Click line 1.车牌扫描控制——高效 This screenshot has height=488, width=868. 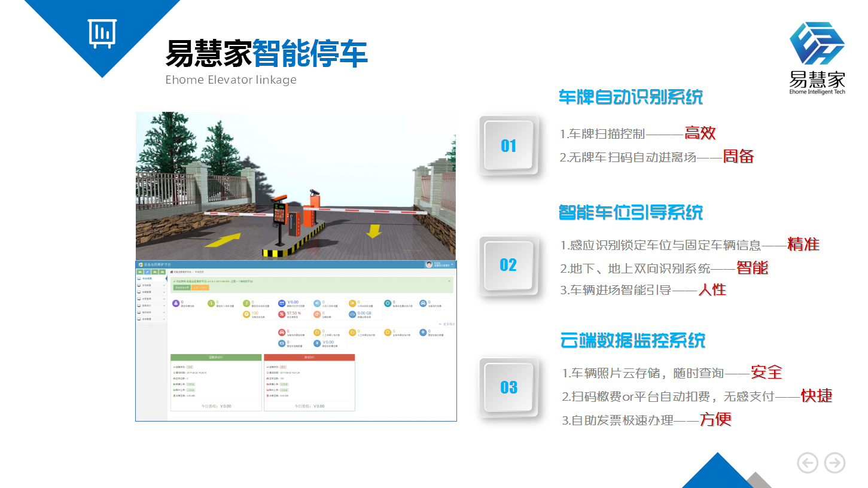(638, 133)
